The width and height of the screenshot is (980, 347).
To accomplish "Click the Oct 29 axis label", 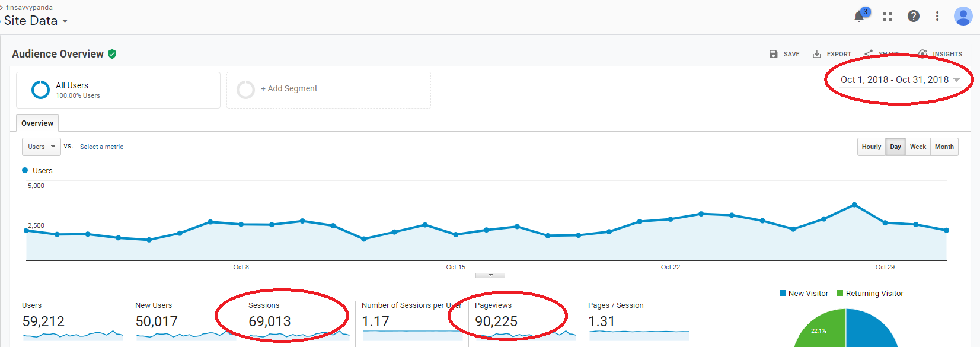I will tap(885, 267).
